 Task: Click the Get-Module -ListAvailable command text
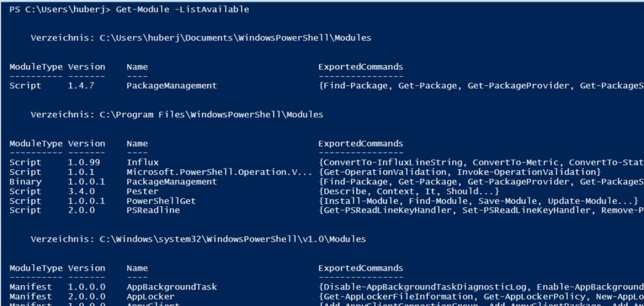(174, 9)
